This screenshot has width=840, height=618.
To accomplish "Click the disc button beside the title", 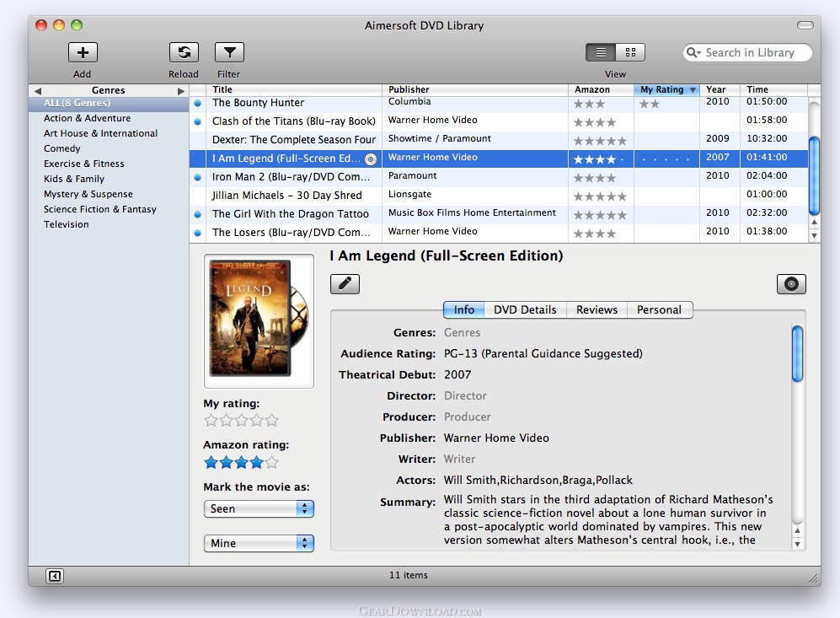I will pos(791,283).
